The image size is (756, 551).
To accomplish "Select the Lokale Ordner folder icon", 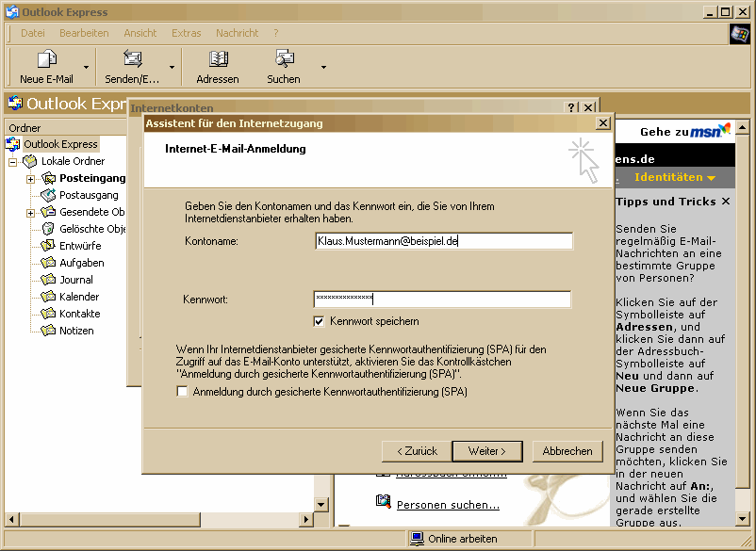I will click(x=30, y=161).
